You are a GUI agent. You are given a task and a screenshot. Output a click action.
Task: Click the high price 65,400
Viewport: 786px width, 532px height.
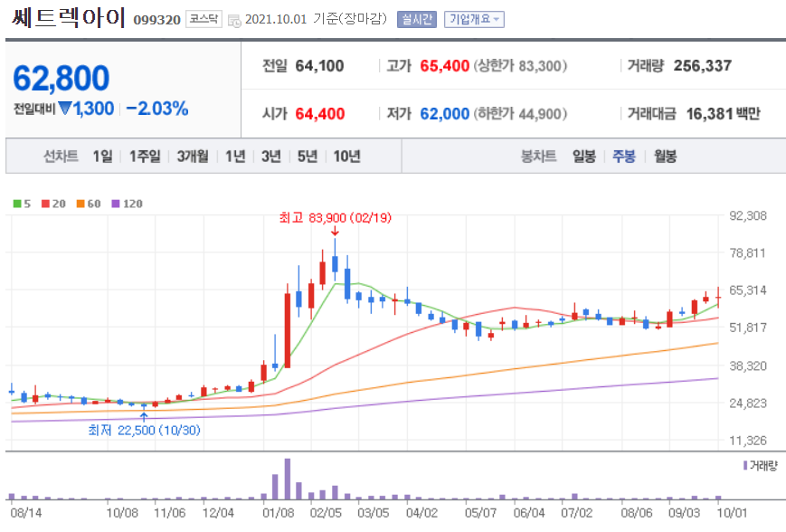tap(444, 66)
